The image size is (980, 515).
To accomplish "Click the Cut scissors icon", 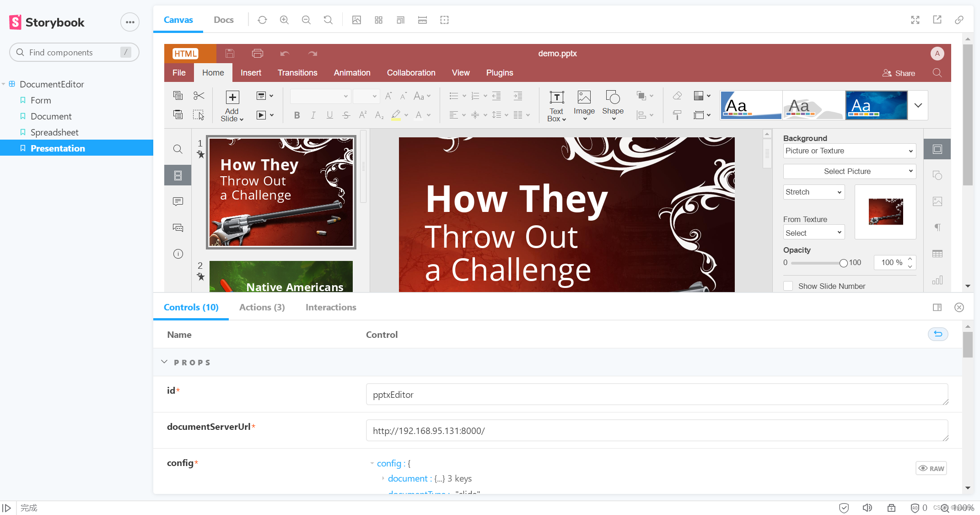I will 199,96.
